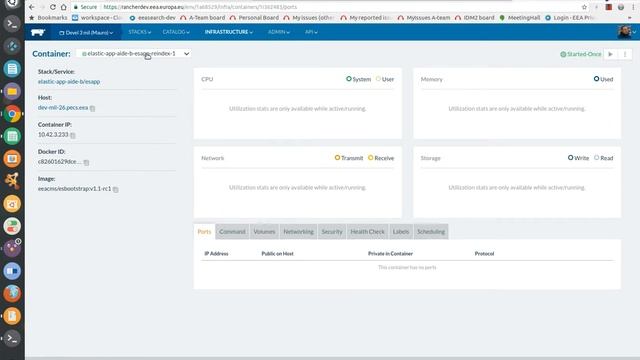Open the green spreadsheet app in the dock
The width and height of the screenshot is (640, 360).
pos(12,136)
